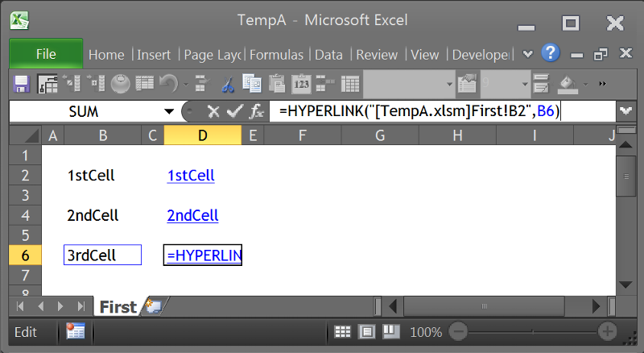The width and height of the screenshot is (644, 353).
Task: Click the Paste Values 123 icon
Action: (301, 84)
